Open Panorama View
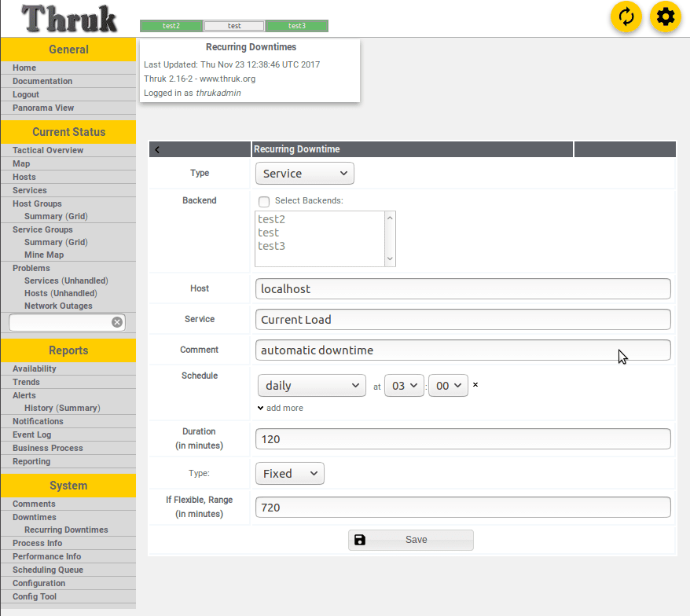The width and height of the screenshot is (690, 616). [43, 108]
